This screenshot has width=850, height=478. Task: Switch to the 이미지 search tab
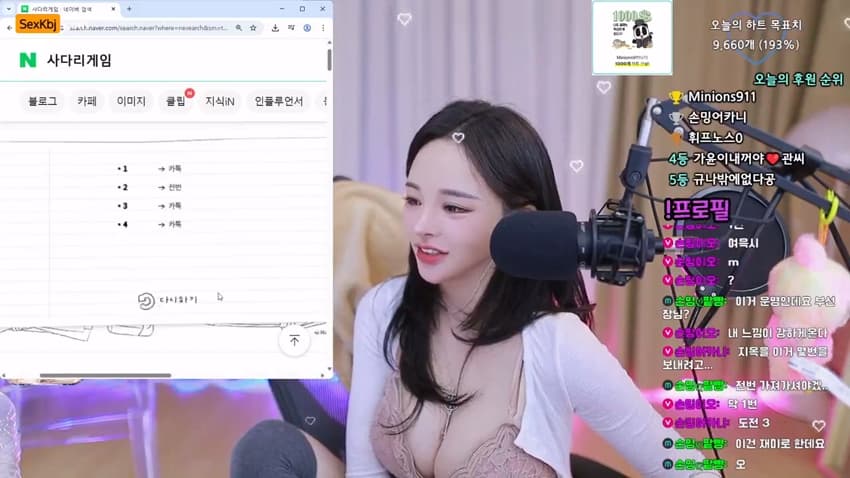pos(131,101)
